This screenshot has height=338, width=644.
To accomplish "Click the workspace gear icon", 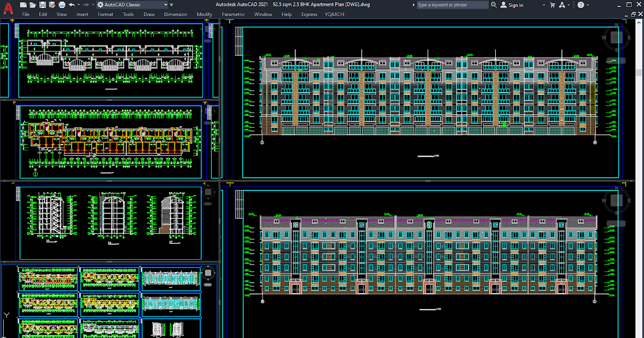I will point(100,5).
